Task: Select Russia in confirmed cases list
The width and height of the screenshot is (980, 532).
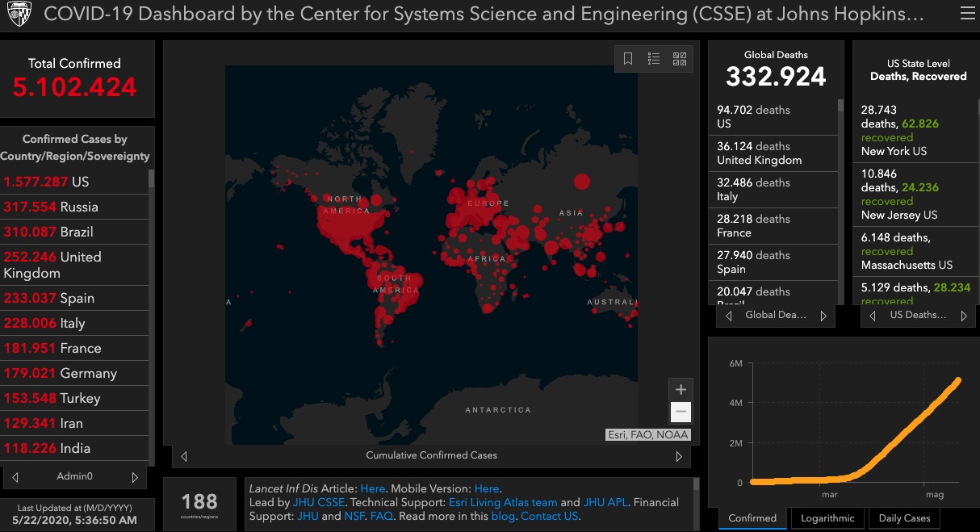Action: click(x=74, y=207)
